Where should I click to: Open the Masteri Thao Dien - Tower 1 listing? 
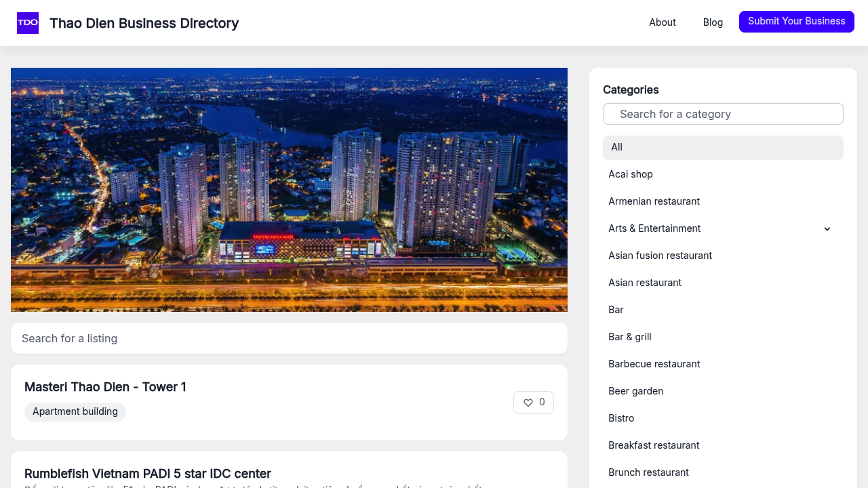105,387
